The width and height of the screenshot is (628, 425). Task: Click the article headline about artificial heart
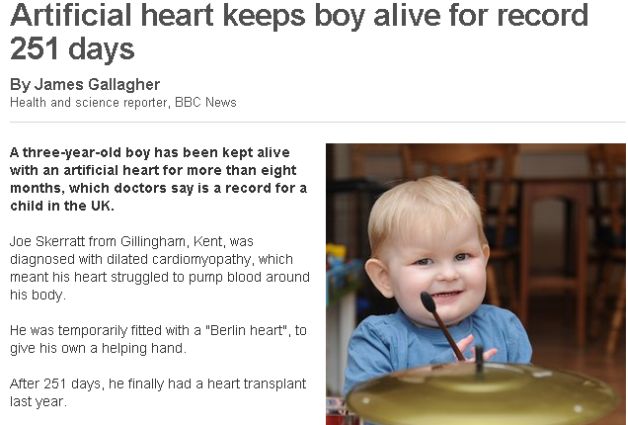click(x=299, y=32)
